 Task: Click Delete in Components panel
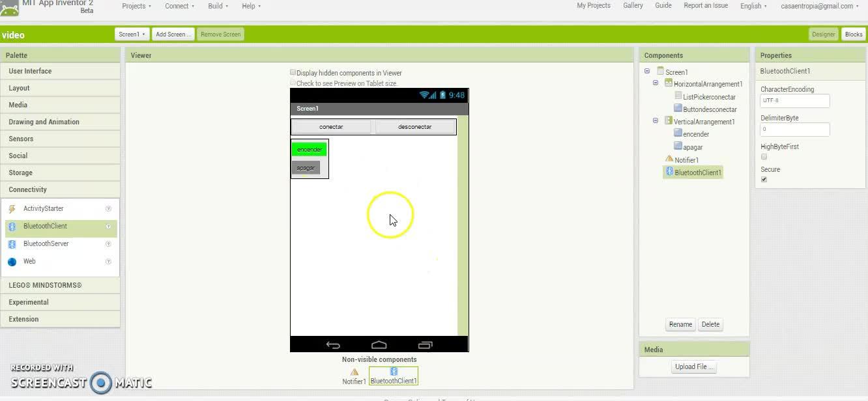coord(710,324)
